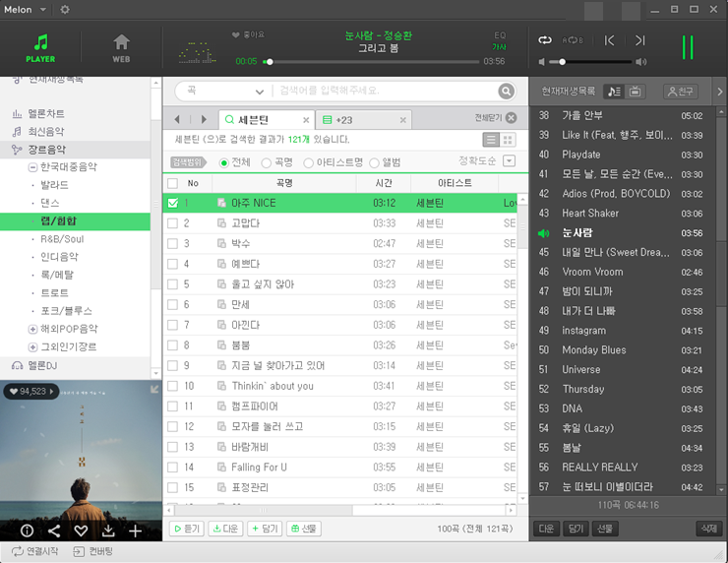Add song with plus icon on album art
Viewport: 728px width, 563px height.
135,531
